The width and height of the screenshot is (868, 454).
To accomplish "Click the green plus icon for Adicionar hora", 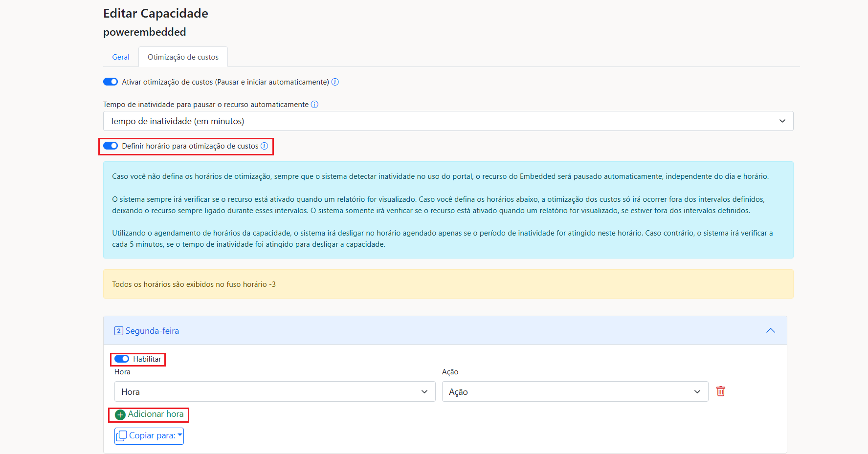I will point(120,415).
